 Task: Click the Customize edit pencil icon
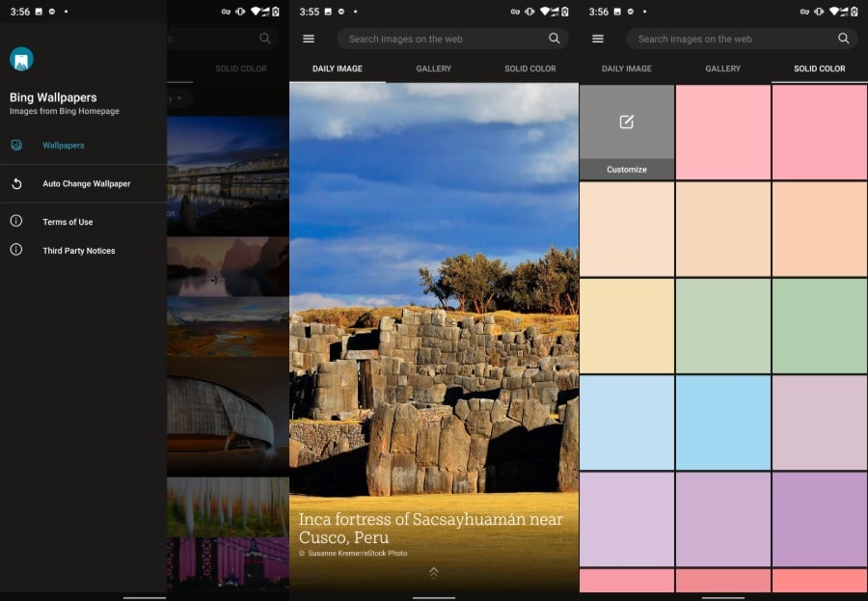[x=627, y=122]
